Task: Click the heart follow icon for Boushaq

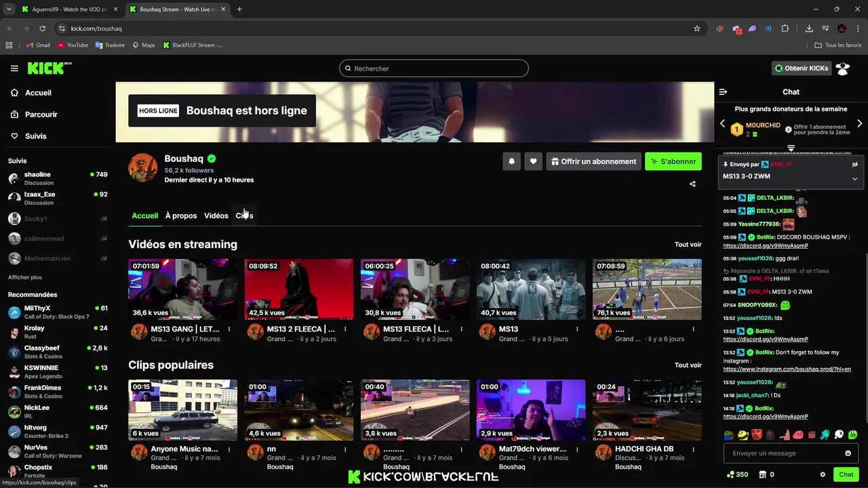Action: (533, 161)
